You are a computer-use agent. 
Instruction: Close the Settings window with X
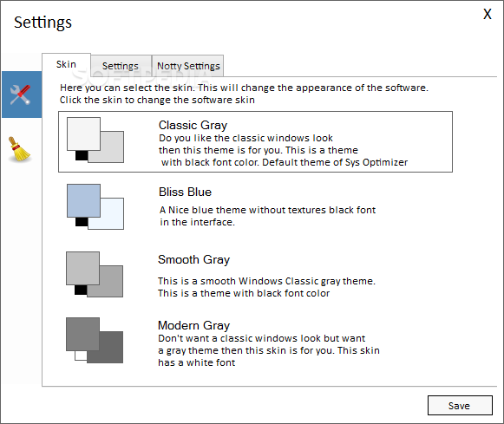[488, 14]
